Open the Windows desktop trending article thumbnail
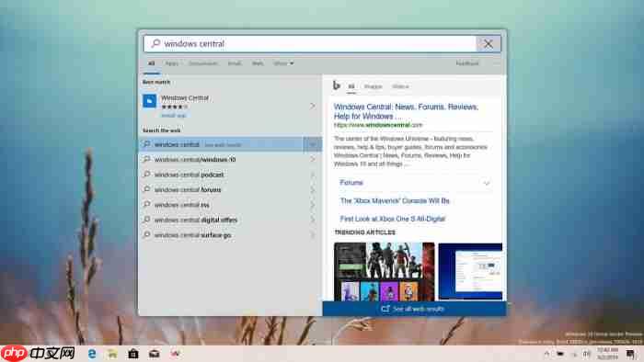 click(x=470, y=271)
